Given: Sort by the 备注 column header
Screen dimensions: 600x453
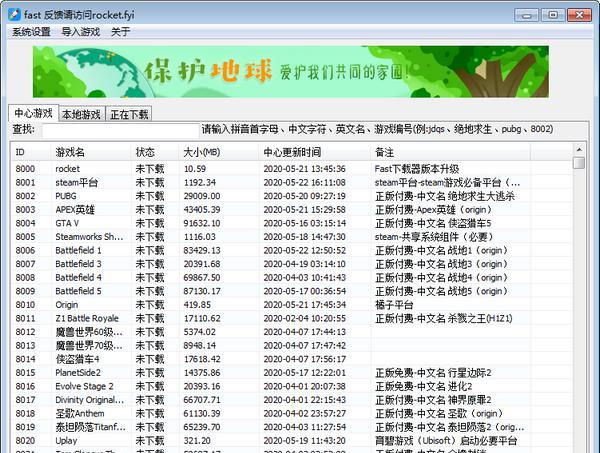Looking at the screenshot, I should coord(450,152).
